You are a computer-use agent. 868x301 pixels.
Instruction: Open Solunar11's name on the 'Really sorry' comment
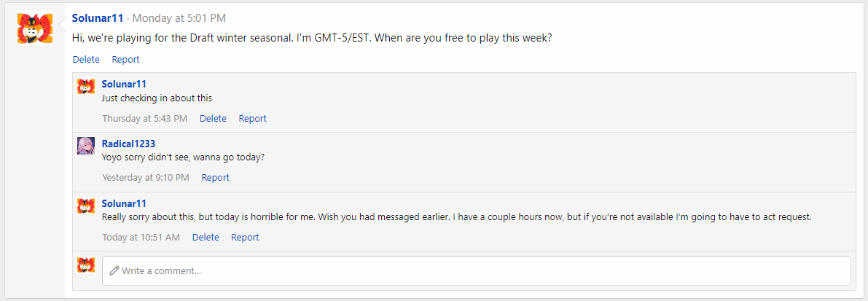[x=124, y=203]
